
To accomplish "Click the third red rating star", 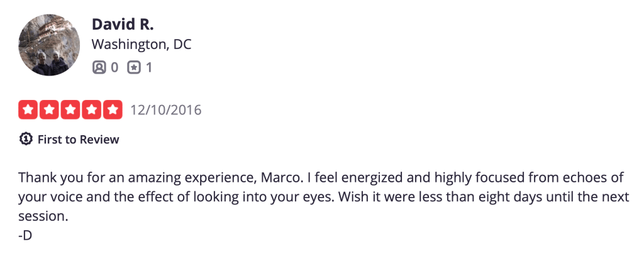I will [70, 109].
